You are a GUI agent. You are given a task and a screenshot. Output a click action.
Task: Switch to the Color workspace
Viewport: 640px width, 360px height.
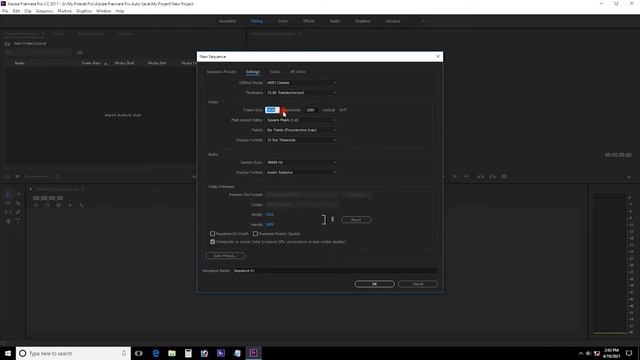click(x=283, y=21)
